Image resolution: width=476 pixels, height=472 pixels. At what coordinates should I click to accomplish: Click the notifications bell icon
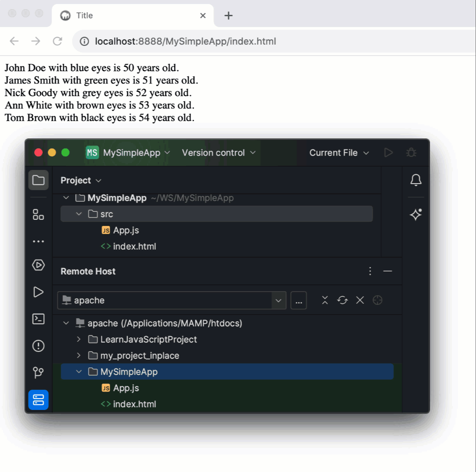click(416, 180)
